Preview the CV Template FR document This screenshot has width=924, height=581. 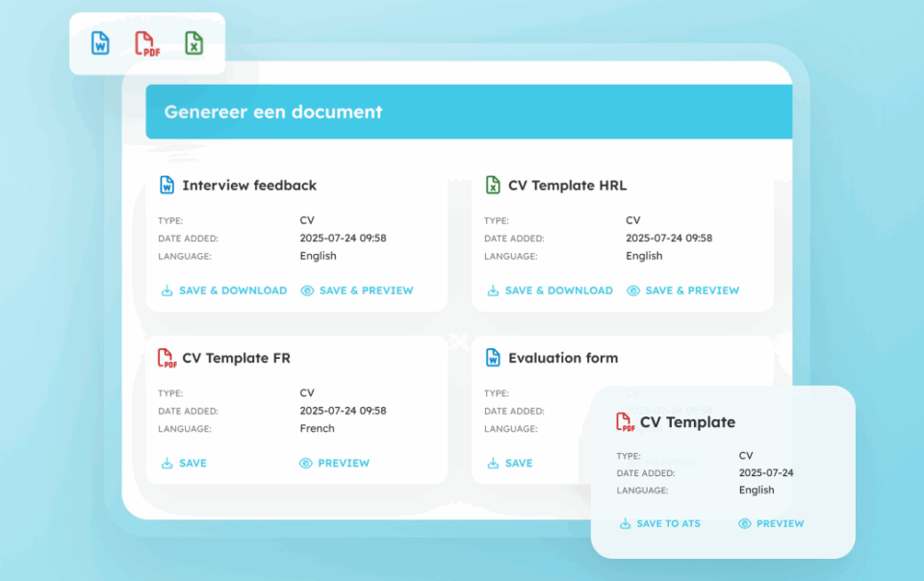coord(334,464)
